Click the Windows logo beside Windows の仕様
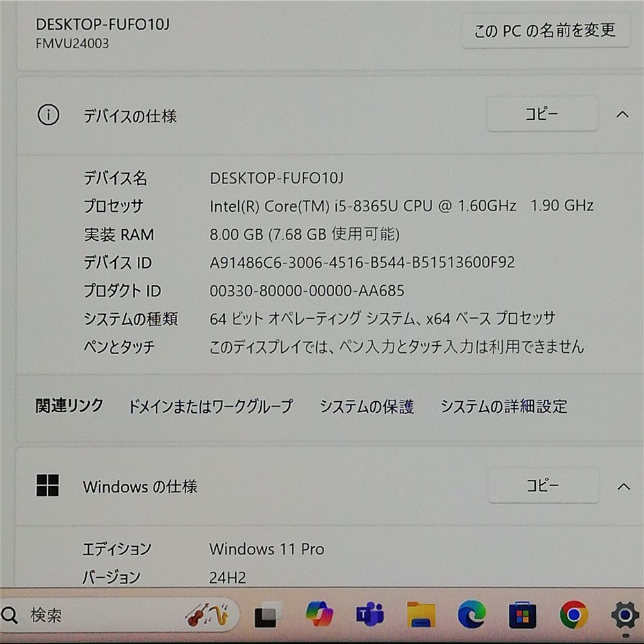Viewport: 644px width, 644px height. pyautogui.click(x=48, y=486)
